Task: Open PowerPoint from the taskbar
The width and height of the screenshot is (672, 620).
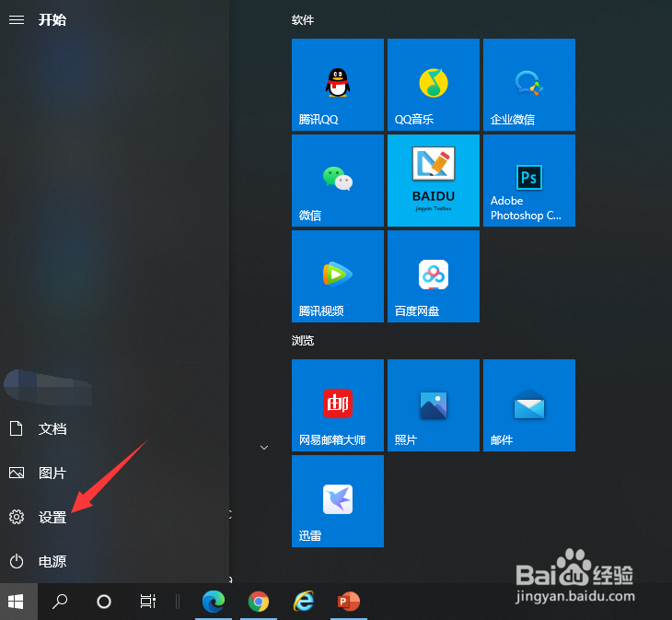Action: (349, 602)
